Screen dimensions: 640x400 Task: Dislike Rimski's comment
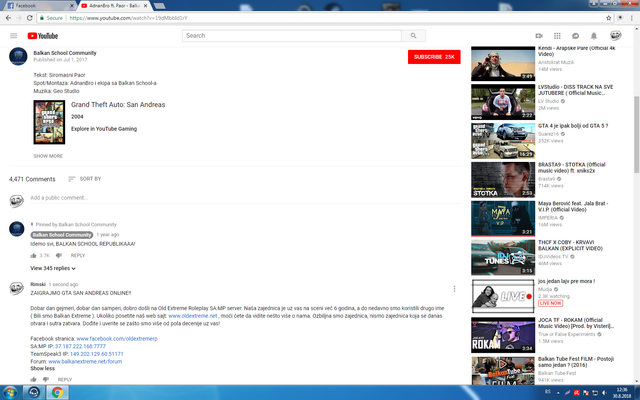pyautogui.click(x=46, y=380)
